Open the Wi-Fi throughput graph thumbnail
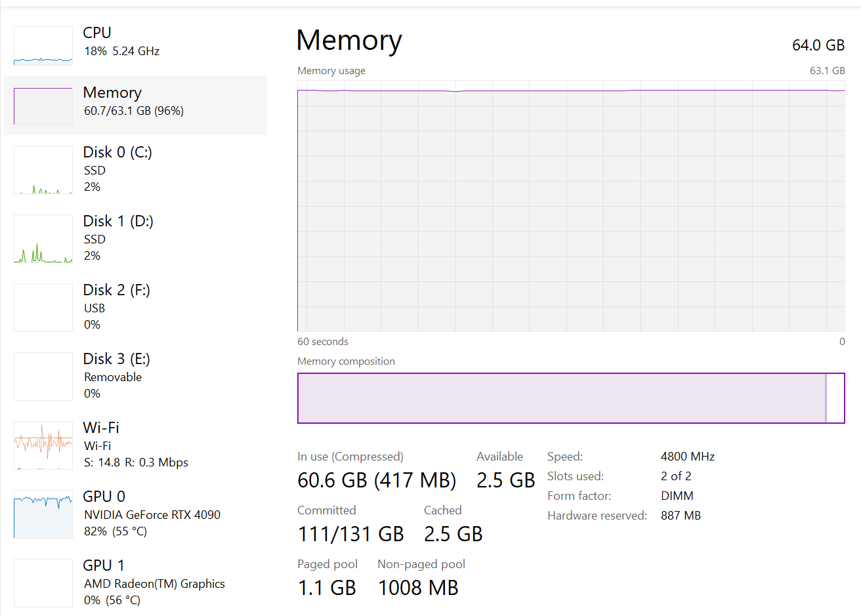861x616 pixels. click(43, 445)
